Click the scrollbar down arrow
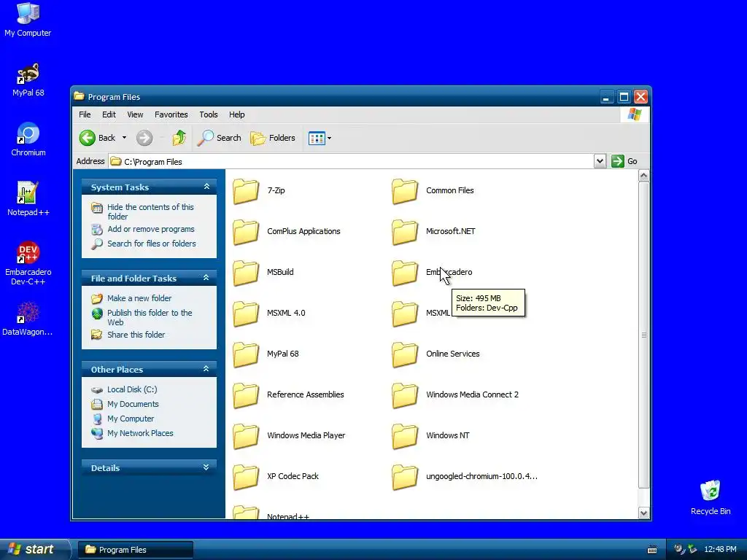Screen dimensions: 747x560 coord(643,513)
